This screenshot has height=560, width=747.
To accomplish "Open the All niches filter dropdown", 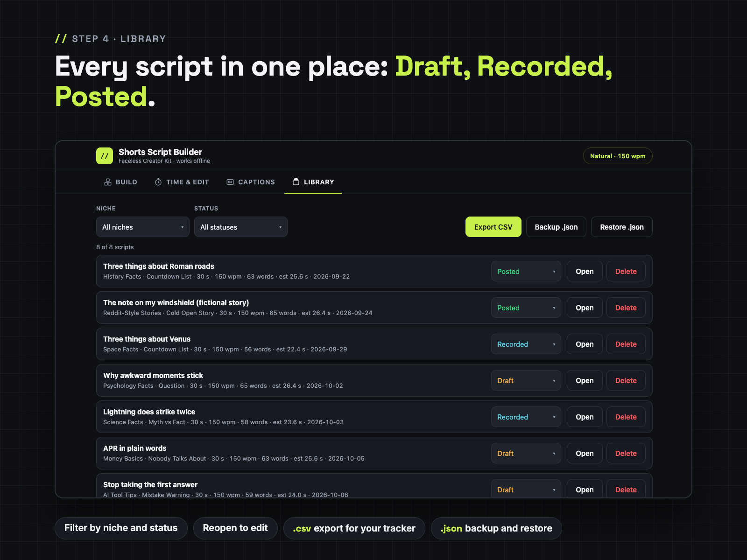I will [x=143, y=227].
